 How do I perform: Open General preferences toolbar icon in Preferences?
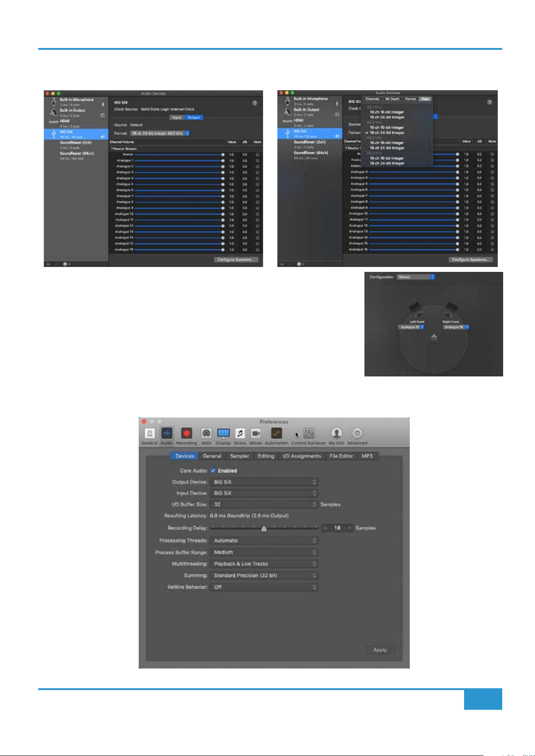point(149,433)
